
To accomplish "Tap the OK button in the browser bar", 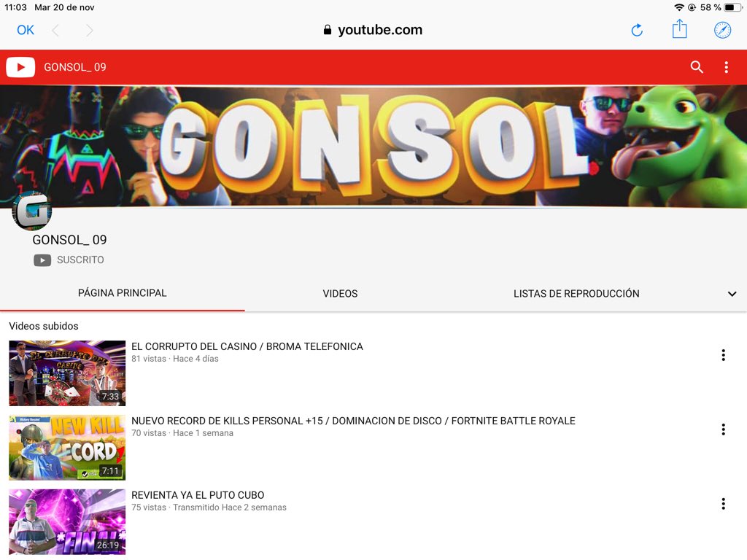I will point(26,31).
